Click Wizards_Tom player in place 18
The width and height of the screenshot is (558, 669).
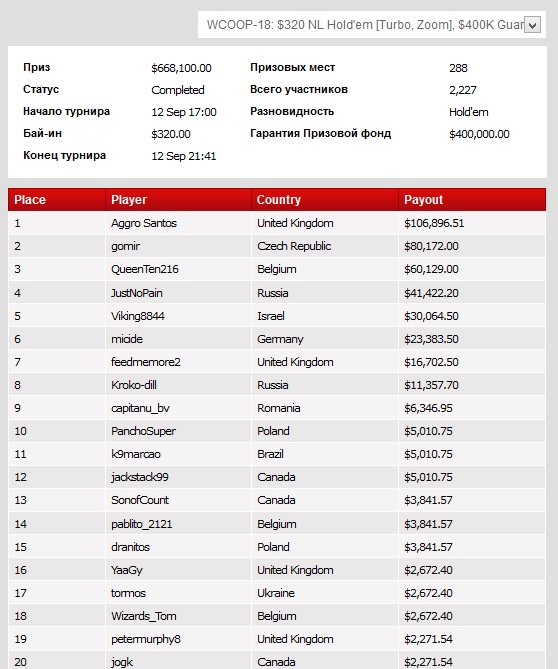click(x=143, y=616)
